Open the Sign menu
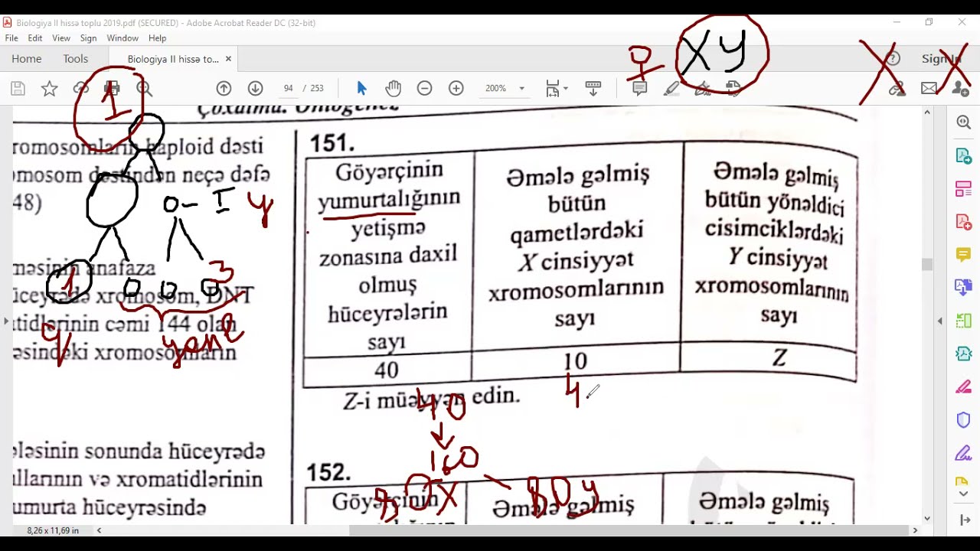The image size is (980, 551). (88, 38)
